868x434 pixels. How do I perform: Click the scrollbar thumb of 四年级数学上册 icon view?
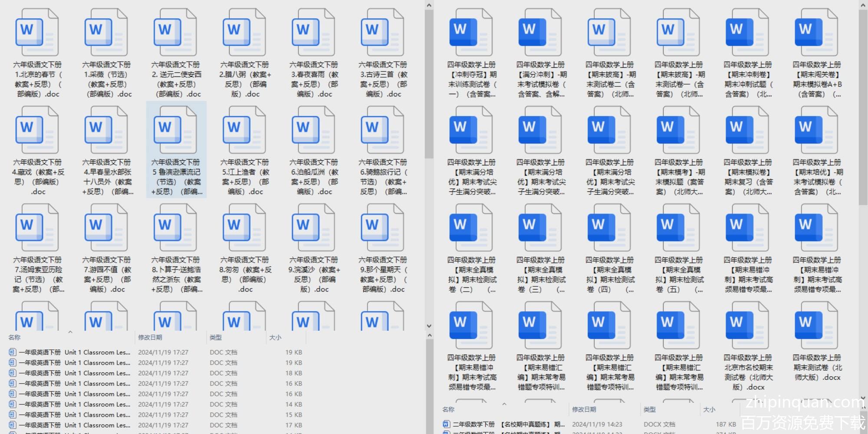click(x=863, y=108)
